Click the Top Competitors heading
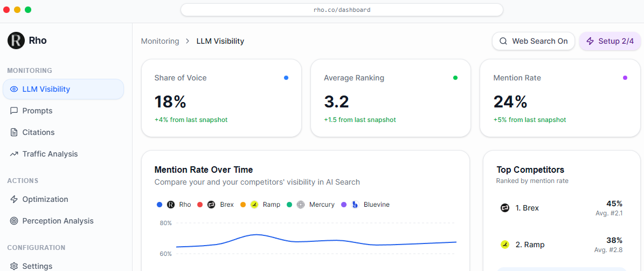644x271 pixels. [530, 170]
